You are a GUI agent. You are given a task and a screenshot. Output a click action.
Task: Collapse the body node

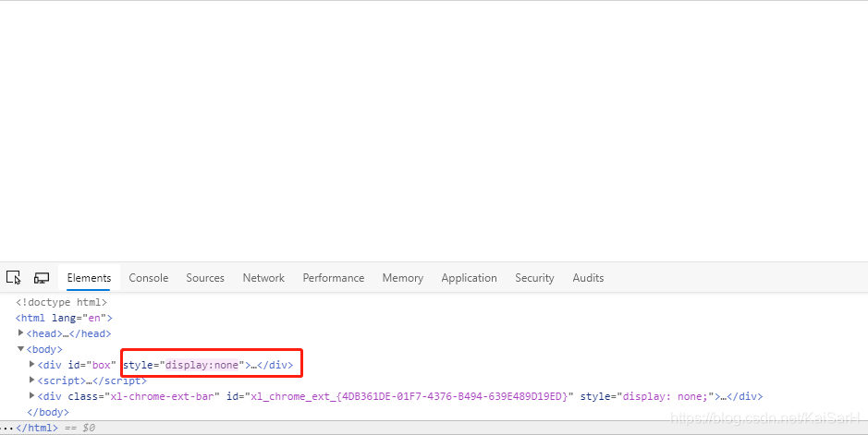pyautogui.click(x=20, y=349)
